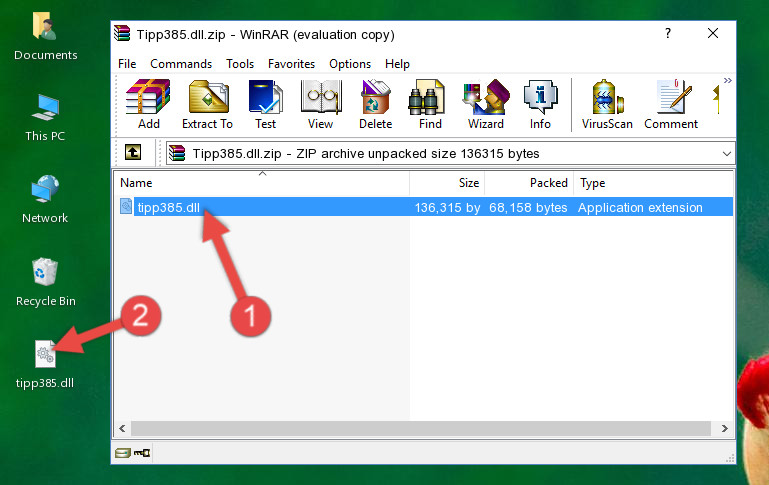The width and height of the screenshot is (769, 485).
Task: Sort by the Size column header
Action: point(447,183)
